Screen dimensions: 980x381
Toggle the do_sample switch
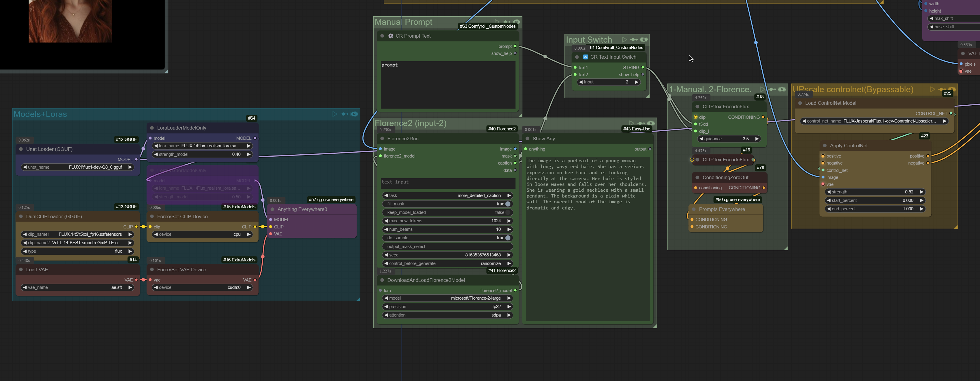click(508, 238)
